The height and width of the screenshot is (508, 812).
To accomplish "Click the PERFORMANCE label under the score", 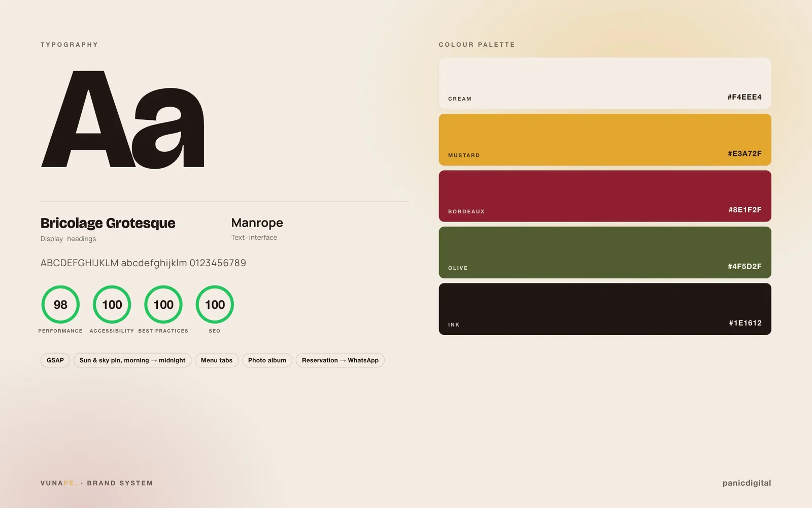I will coord(60,331).
